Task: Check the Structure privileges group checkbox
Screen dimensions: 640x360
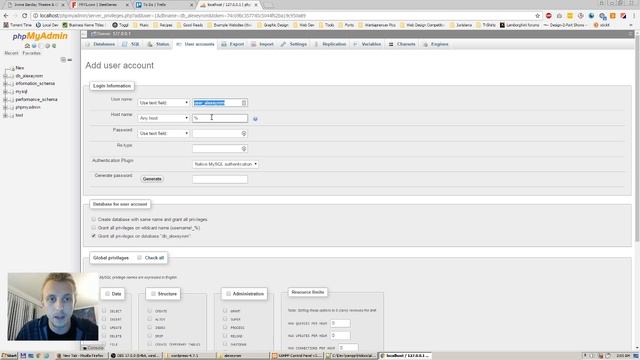Action: pyautogui.click(x=153, y=293)
